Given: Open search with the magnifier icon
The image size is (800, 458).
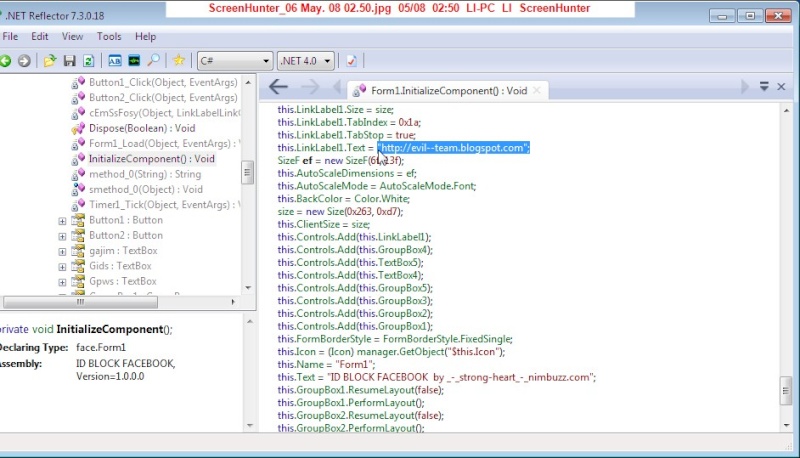Looking at the screenshot, I should click(x=153, y=61).
